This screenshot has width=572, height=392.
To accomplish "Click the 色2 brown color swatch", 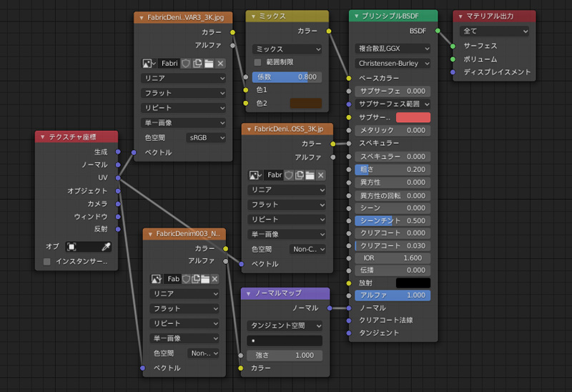I will pos(305,103).
